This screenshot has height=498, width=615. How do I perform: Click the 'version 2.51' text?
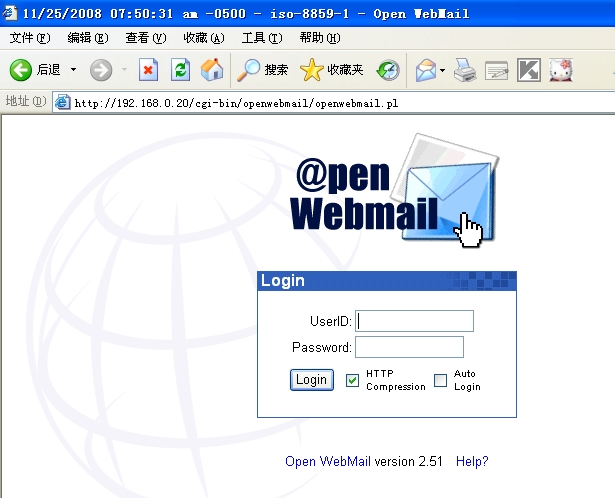408,462
